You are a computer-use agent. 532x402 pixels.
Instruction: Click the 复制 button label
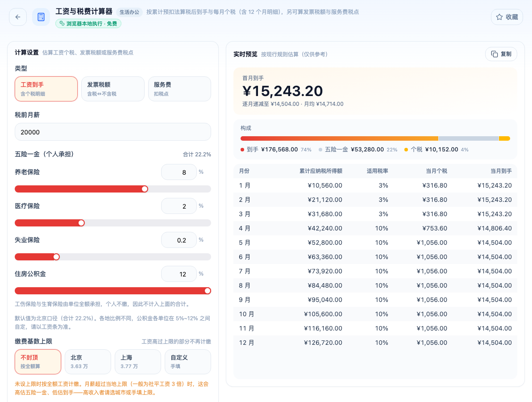(506, 54)
